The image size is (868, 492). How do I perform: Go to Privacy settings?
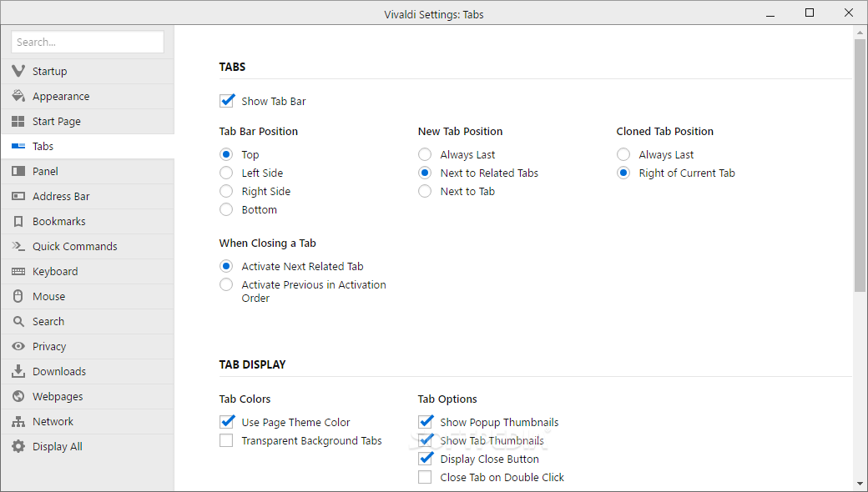[88, 346]
